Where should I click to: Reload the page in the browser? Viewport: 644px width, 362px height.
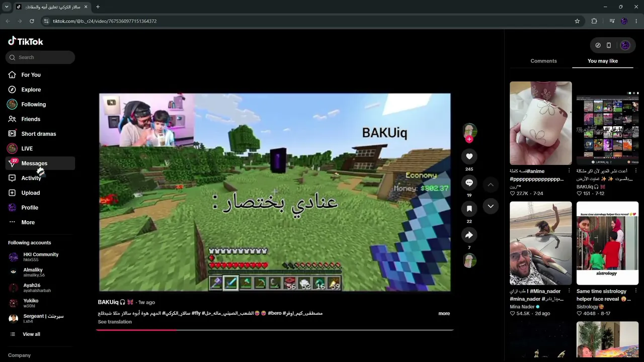(32, 21)
